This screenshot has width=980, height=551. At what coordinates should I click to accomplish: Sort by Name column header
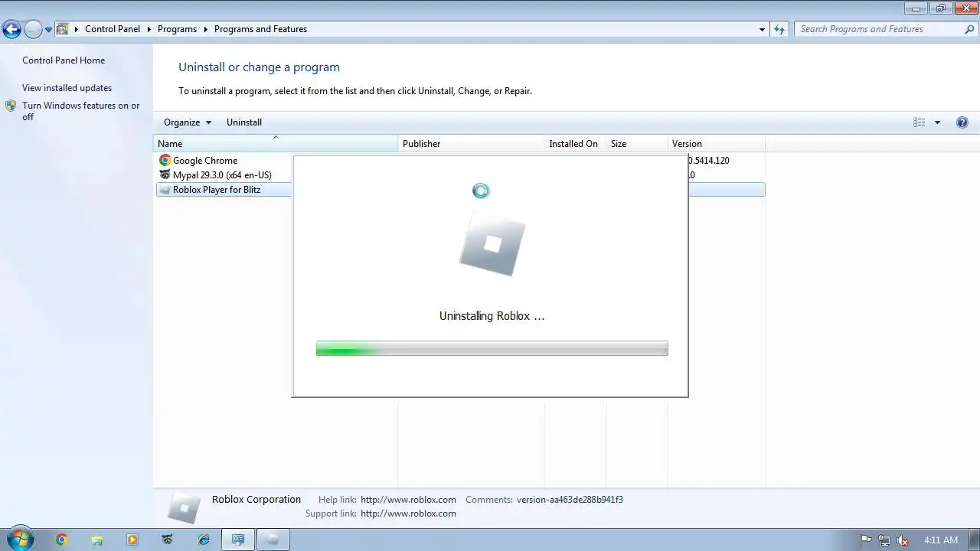(276, 144)
